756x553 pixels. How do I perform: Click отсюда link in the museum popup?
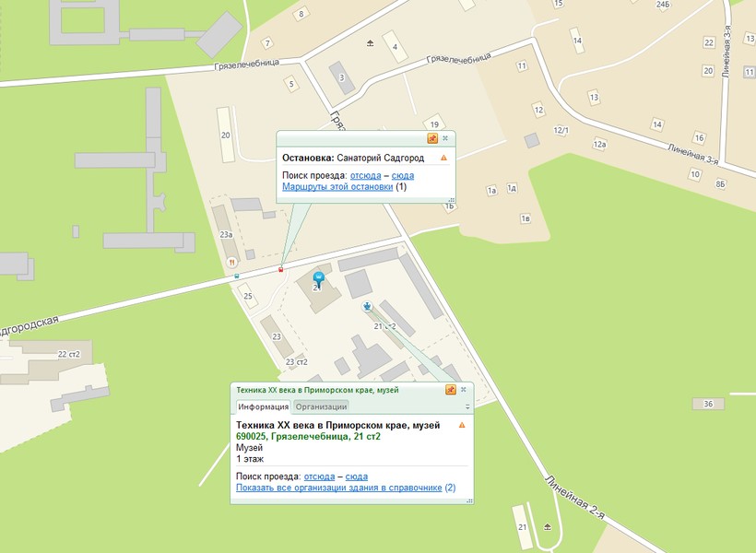point(319,477)
